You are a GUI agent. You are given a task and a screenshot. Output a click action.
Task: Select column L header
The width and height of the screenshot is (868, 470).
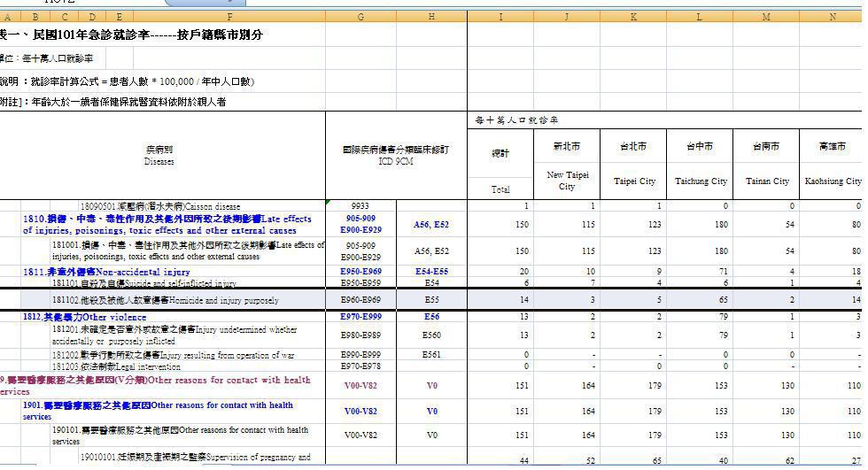pyautogui.click(x=700, y=17)
